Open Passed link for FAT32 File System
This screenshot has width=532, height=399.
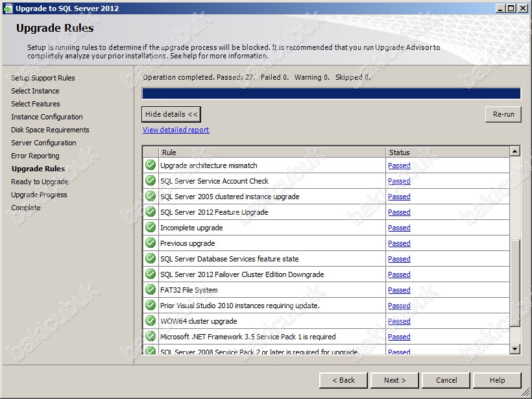[399, 291]
